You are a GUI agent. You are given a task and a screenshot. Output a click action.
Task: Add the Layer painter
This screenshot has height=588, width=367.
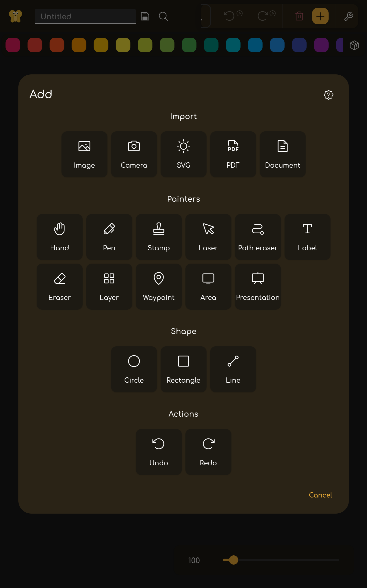coord(109,286)
